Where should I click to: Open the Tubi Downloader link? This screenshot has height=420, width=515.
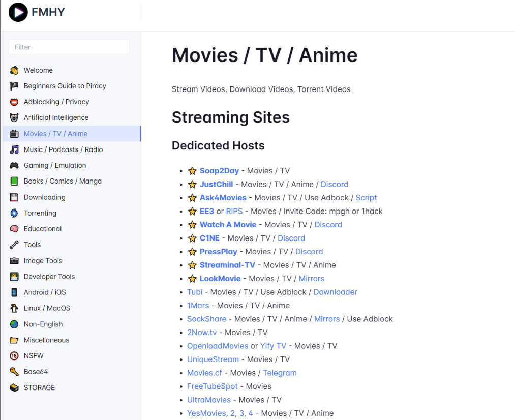[336, 292]
